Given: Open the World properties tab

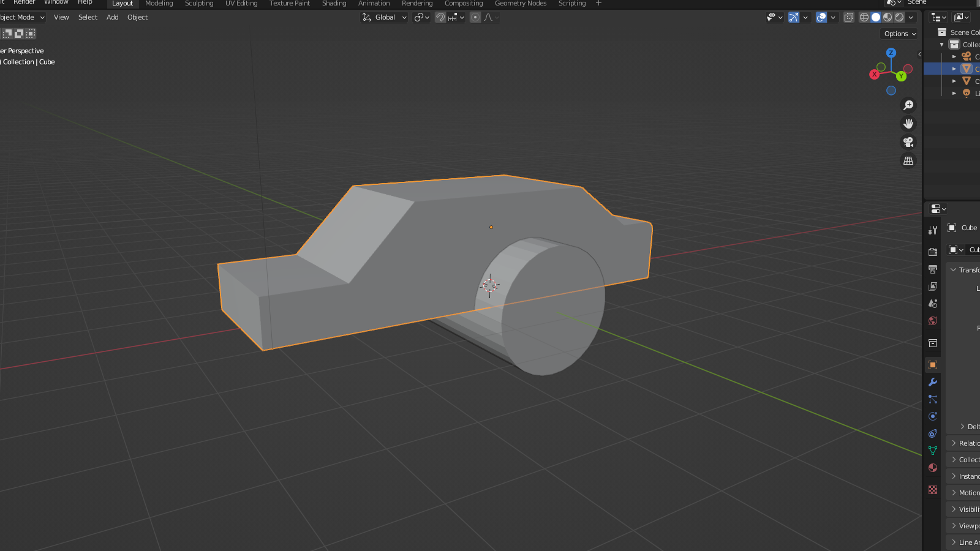Looking at the screenshot, I should pyautogui.click(x=933, y=320).
